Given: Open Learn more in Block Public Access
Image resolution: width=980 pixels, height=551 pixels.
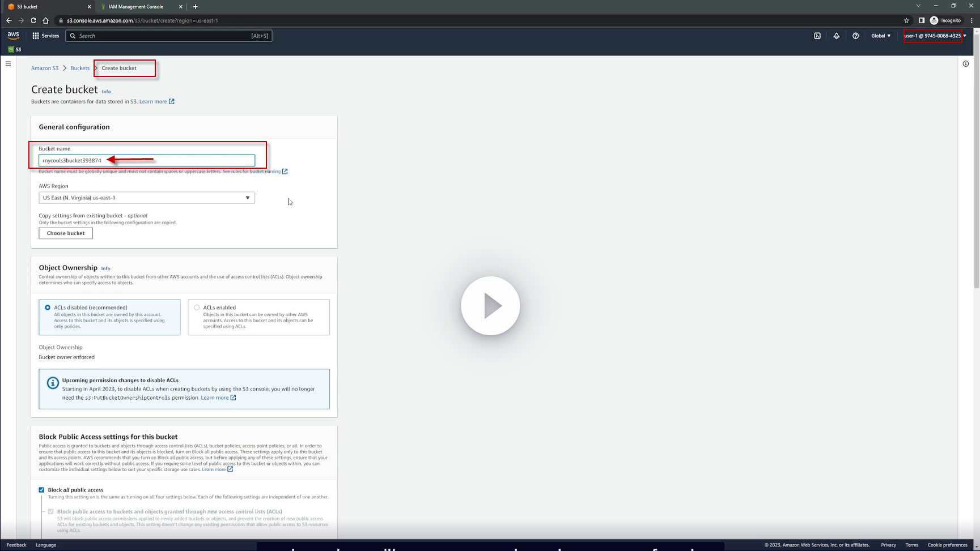Looking at the screenshot, I should (218, 469).
